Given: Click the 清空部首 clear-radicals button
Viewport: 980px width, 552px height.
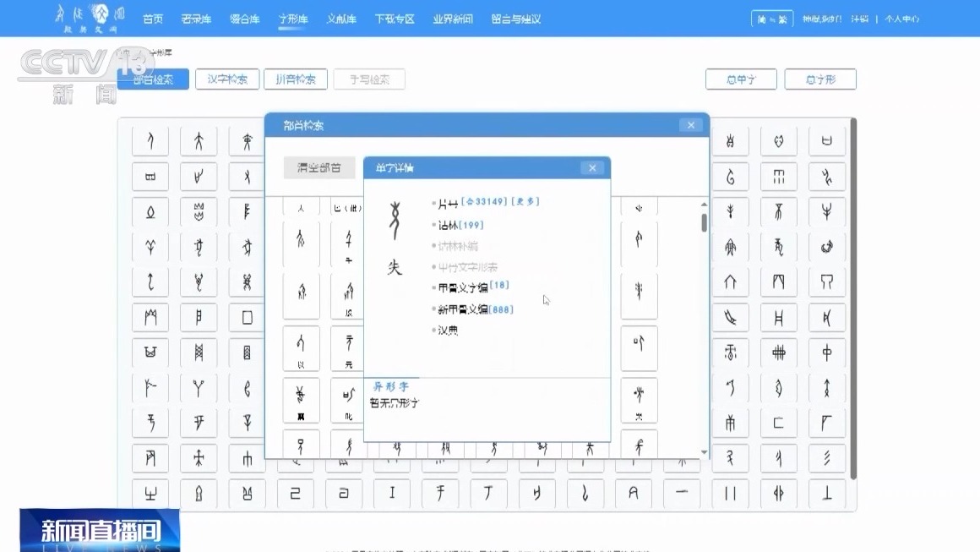Looking at the screenshot, I should click(318, 167).
